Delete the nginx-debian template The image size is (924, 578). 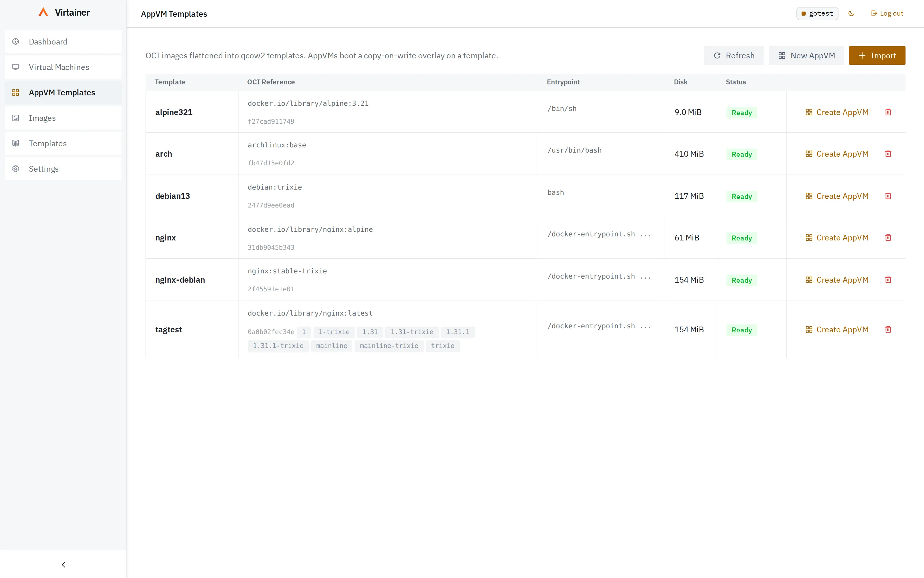(888, 280)
